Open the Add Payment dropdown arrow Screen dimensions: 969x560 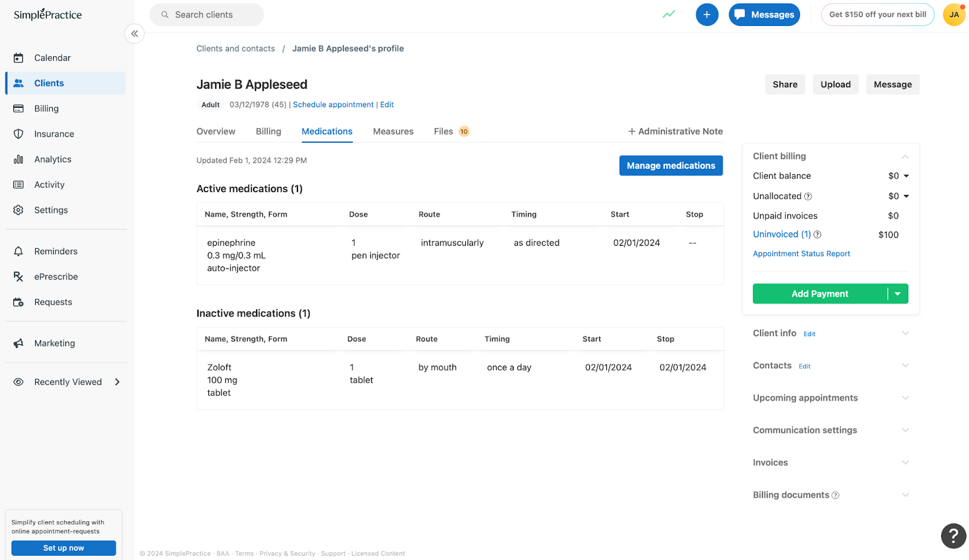coord(898,294)
